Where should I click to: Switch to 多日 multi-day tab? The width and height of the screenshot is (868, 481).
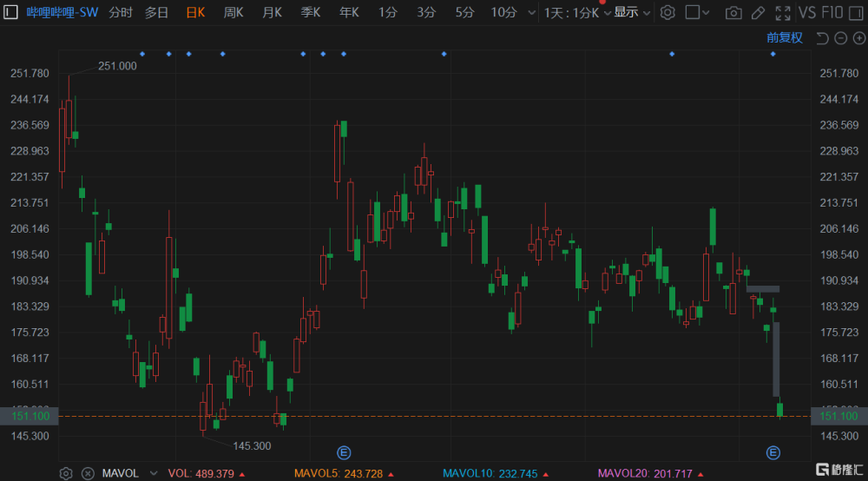[156, 12]
